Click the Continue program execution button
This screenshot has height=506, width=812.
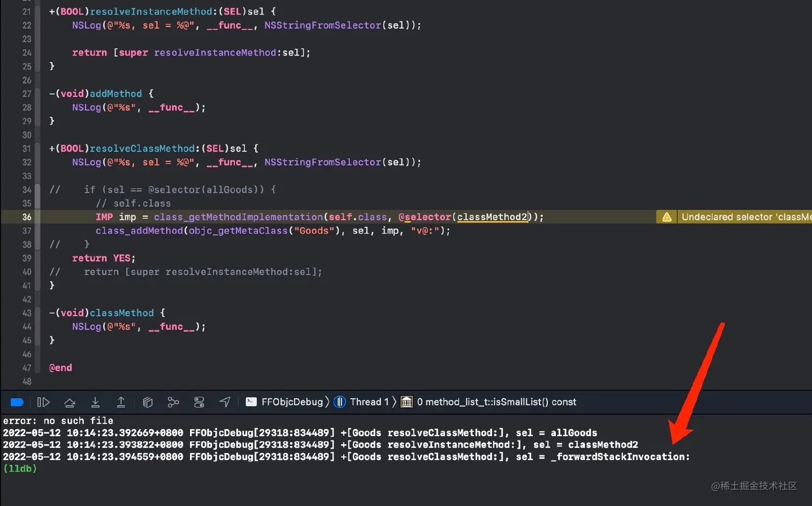(44, 402)
